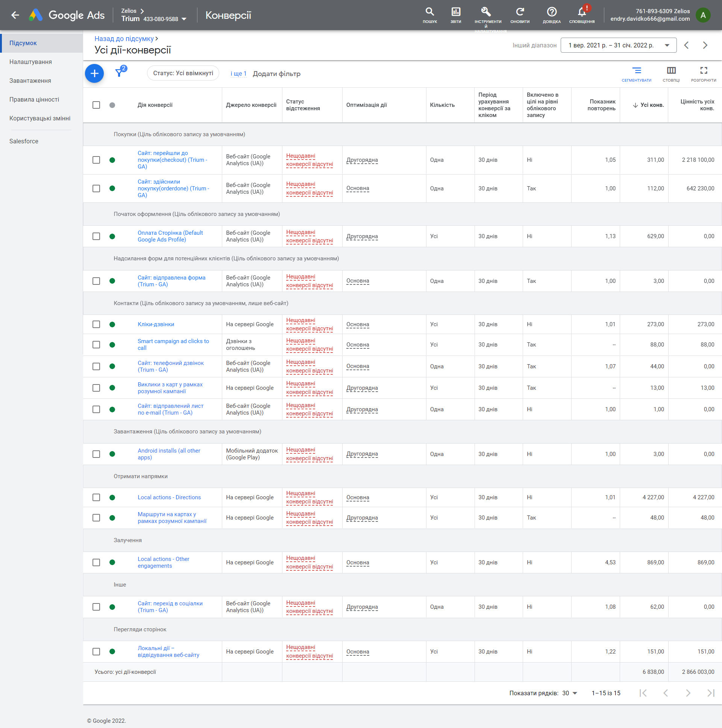Open the search (Пошук) tool
The height and width of the screenshot is (728, 722).
point(430,15)
